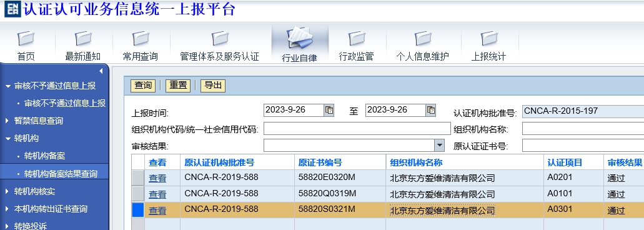Collapse the 转机构 tree group

pyautogui.click(x=8, y=138)
